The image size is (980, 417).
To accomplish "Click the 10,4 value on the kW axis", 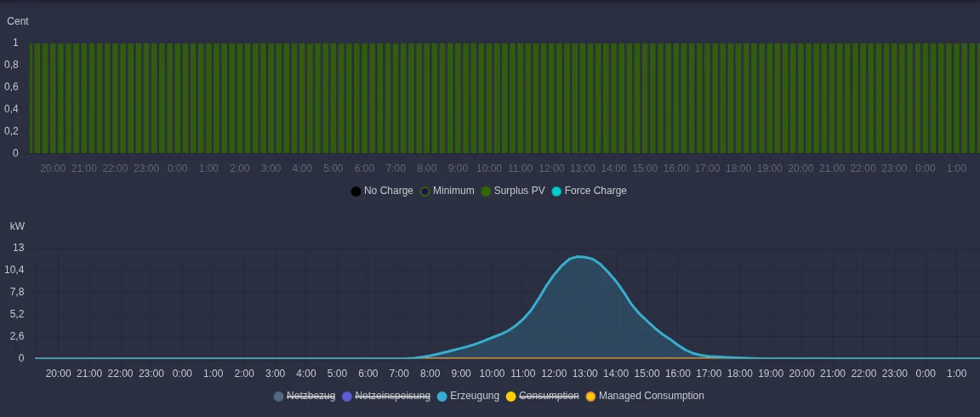I will pos(14,270).
